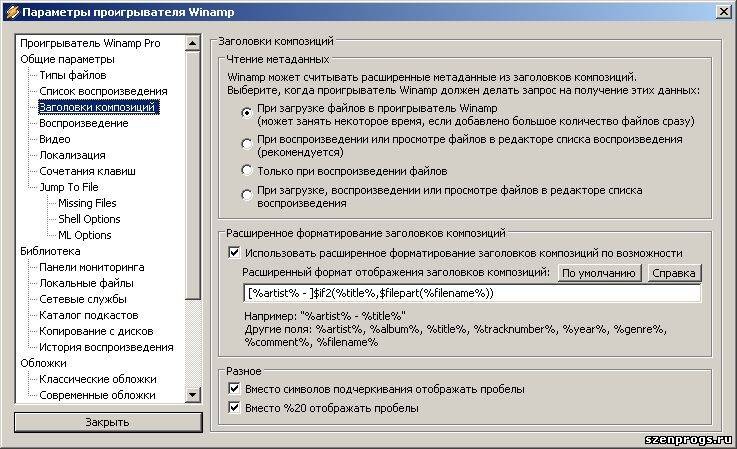Open help with 'Справка' button
Viewport: 737px width, 449px height.
coord(673,273)
